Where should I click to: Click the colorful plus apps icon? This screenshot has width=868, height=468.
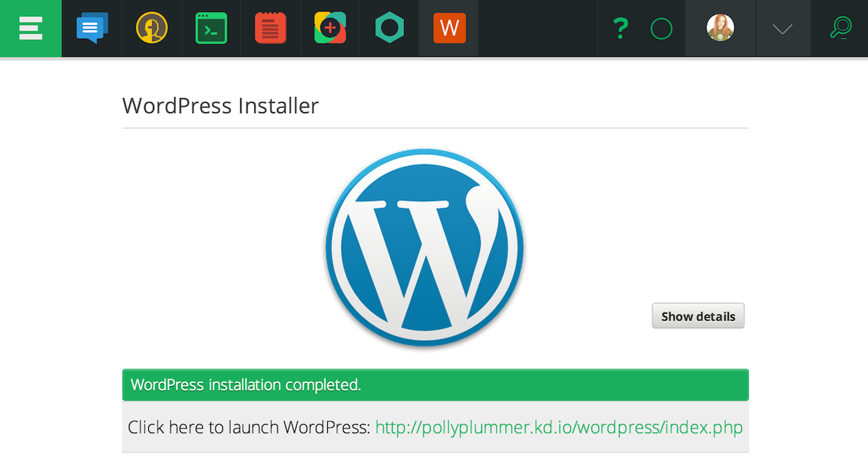(x=330, y=28)
